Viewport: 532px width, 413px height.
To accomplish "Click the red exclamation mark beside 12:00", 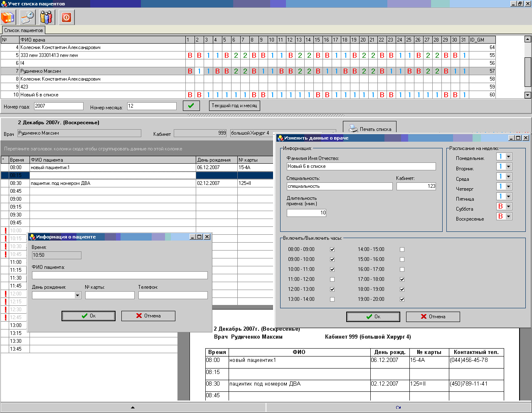I will [x=5, y=294].
